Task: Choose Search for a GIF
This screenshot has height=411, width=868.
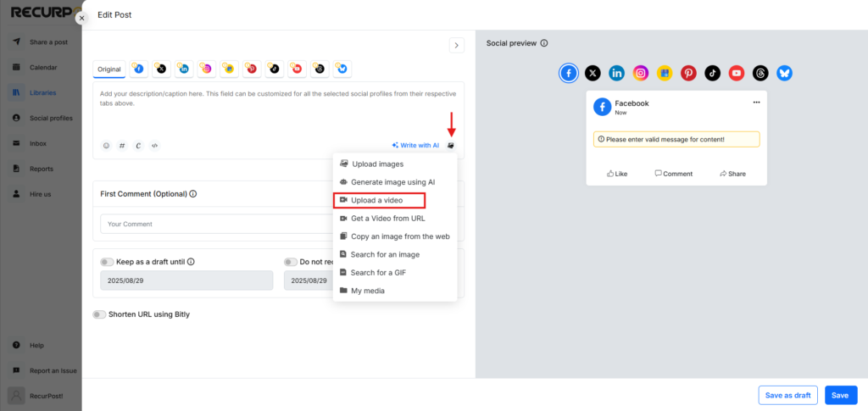Action: tap(395, 273)
